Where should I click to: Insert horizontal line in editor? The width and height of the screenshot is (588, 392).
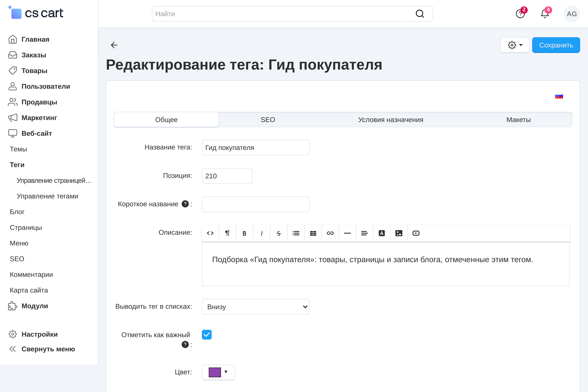(347, 233)
